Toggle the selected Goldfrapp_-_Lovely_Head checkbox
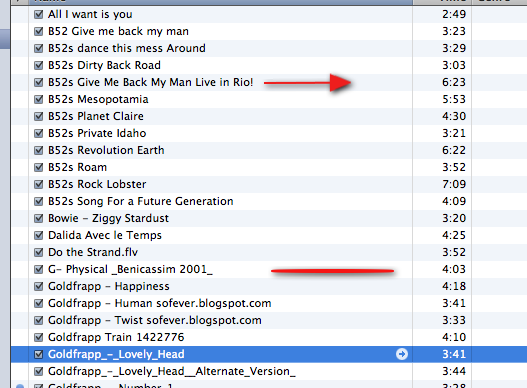Screen dimensions: 527x388 click(x=39, y=354)
